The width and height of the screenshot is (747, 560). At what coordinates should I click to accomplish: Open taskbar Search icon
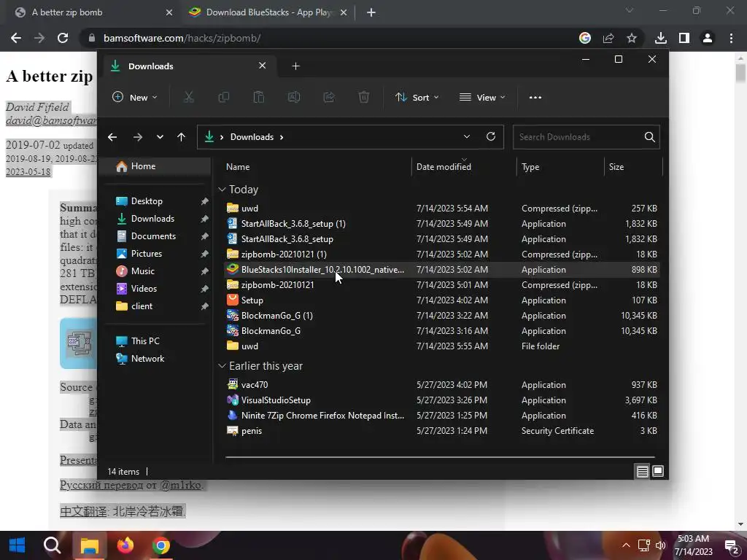point(53,545)
